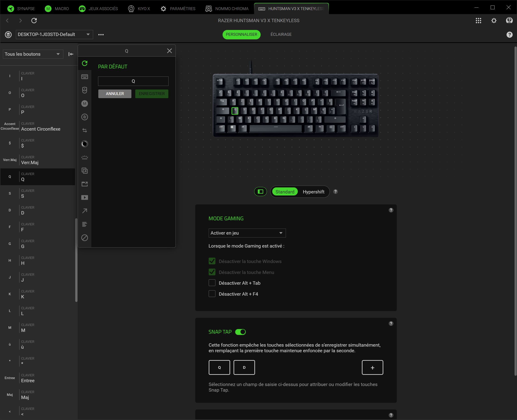Click the main page scrollbar

click(515, 210)
